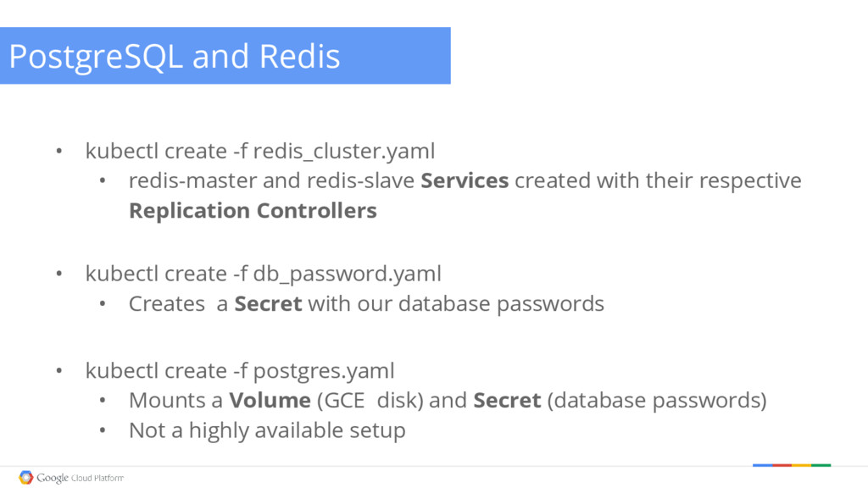Click the "kubectl create -f db_password.yaml" line
Screen dimensions: 868x488
click(x=263, y=274)
